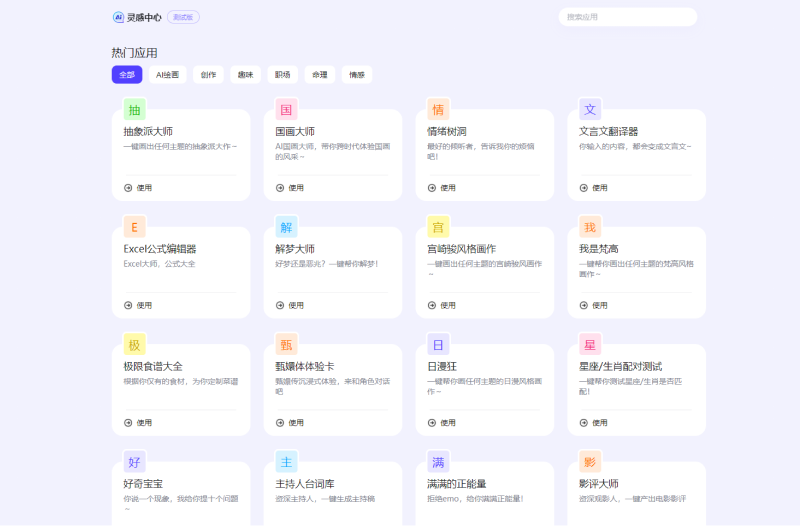
Task: Switch to the AI绘画 category tab
Action: [167, 74]
